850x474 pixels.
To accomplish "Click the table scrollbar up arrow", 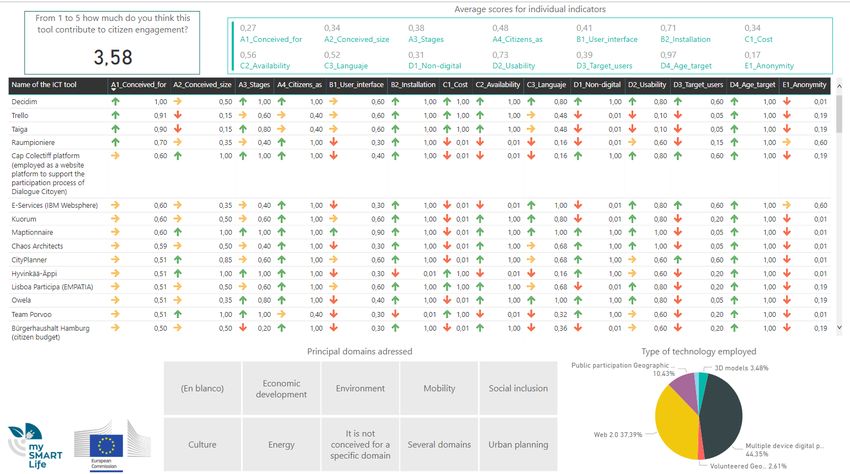I will point(839,86).
